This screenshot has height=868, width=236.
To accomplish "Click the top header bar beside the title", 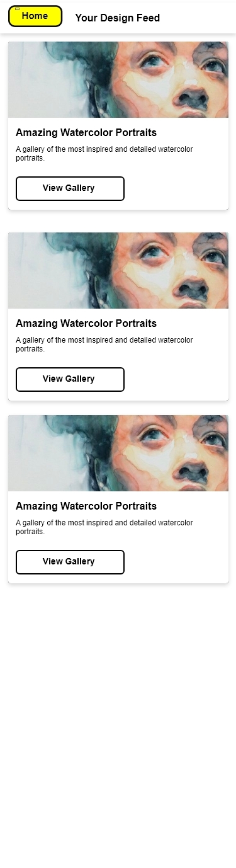I will 198,18.
